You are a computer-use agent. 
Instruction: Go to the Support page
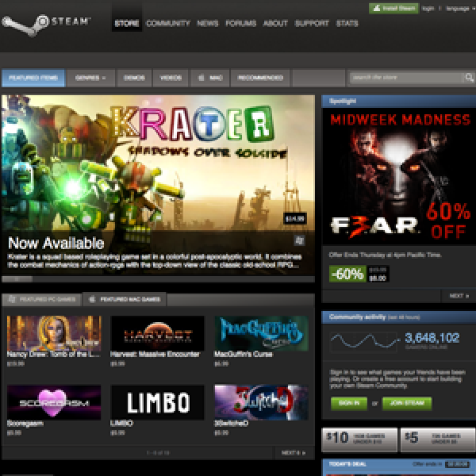coord(312,23)
